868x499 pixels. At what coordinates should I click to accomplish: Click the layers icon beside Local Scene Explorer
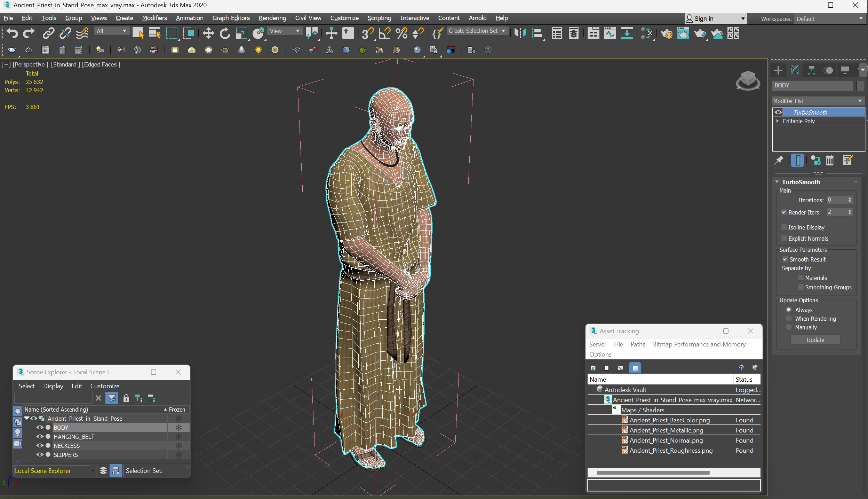(x=103, y=471)
